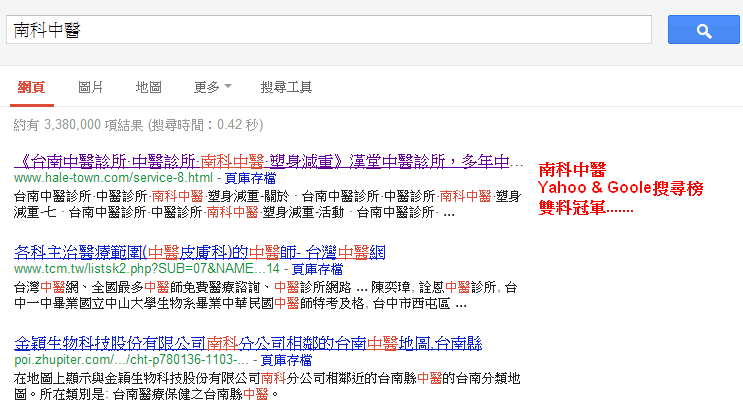This screenshot has height=409, width=743.
Task: Open the 金穎生物科技 台南中醫地圖 result
Action: pyautogui.click(x=248, y=344)
